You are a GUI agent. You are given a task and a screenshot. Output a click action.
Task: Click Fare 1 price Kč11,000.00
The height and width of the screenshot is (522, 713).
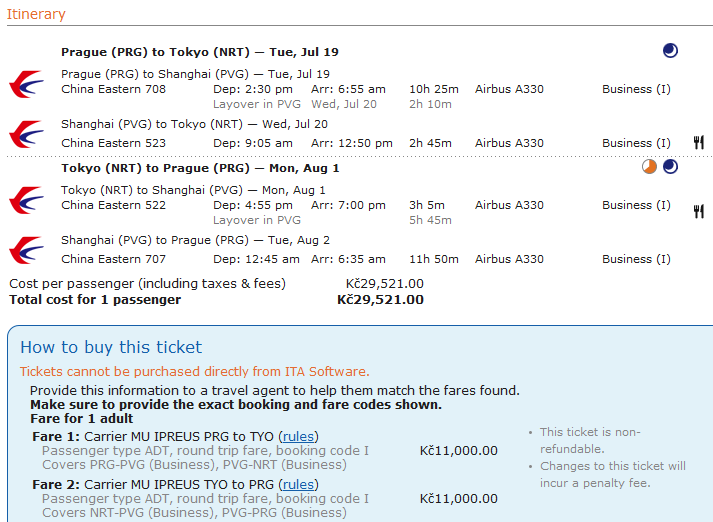pos(458,451)
